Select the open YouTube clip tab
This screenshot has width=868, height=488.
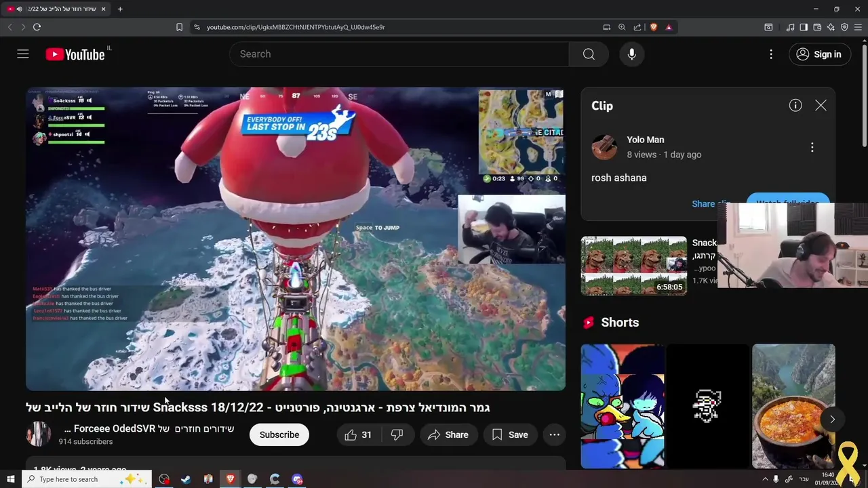[x=57, y=9]
